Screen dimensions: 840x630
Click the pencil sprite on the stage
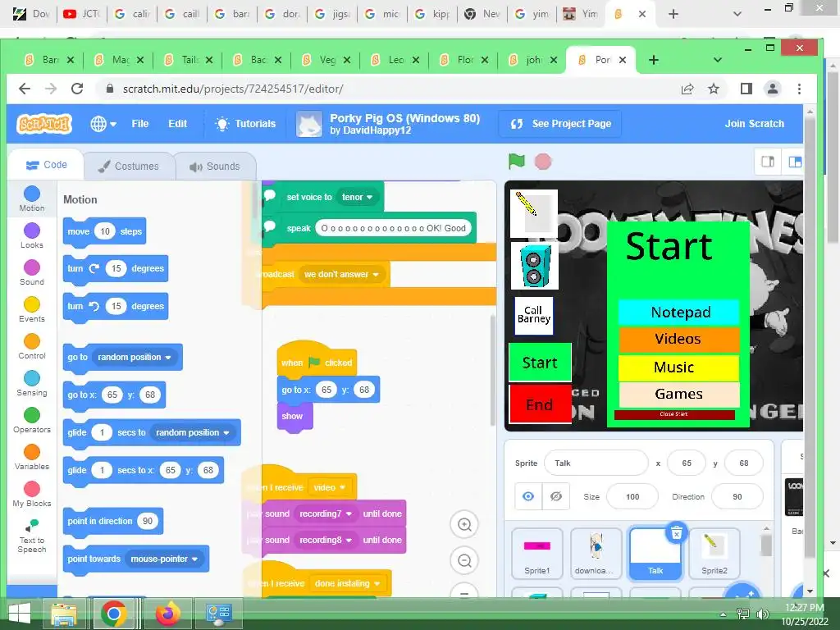pyautogui.click(x=533, y=213)
